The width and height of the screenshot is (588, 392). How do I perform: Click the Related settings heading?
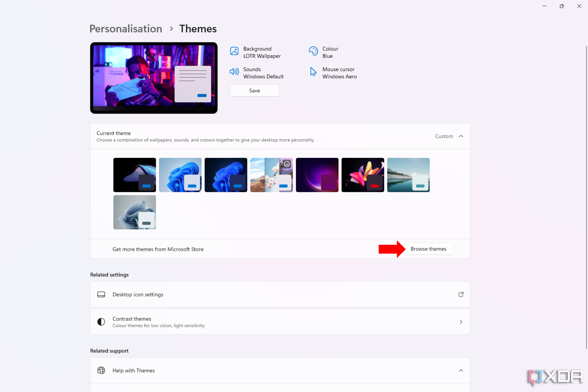point(109,275)
